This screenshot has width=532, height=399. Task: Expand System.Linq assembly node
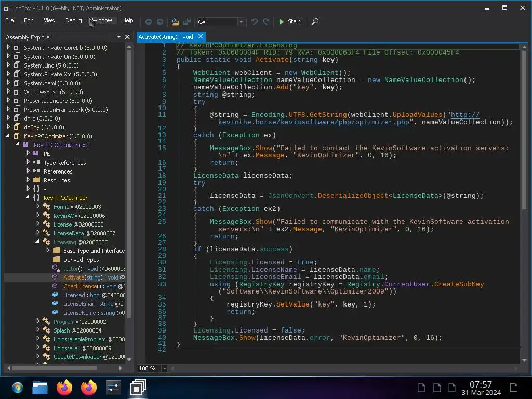pyautogui.click(x=8, y=65)
